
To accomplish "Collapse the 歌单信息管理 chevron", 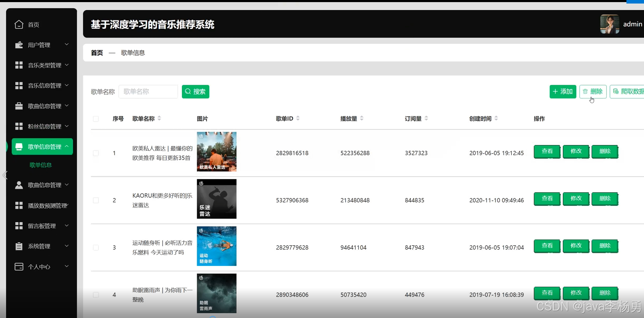I will click(66, 146).
